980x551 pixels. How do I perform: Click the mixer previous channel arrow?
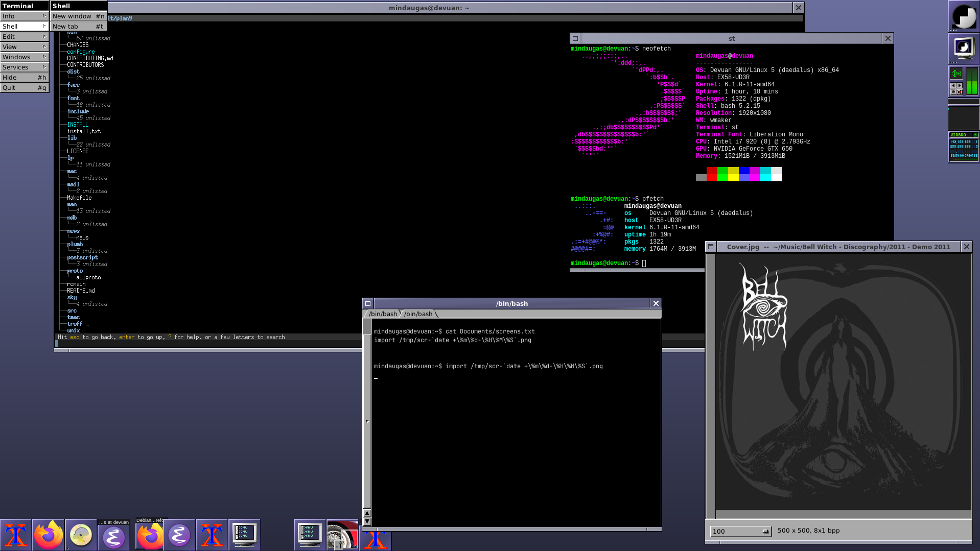[953, 85]
